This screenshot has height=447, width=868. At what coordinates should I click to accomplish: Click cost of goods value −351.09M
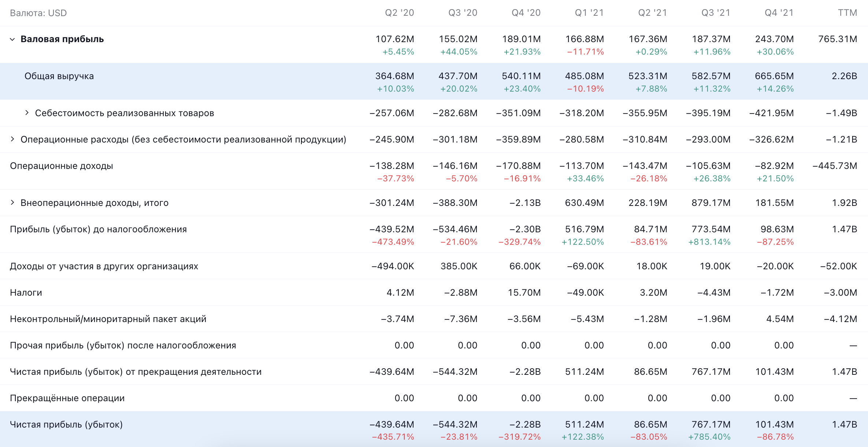coord(519,113)
